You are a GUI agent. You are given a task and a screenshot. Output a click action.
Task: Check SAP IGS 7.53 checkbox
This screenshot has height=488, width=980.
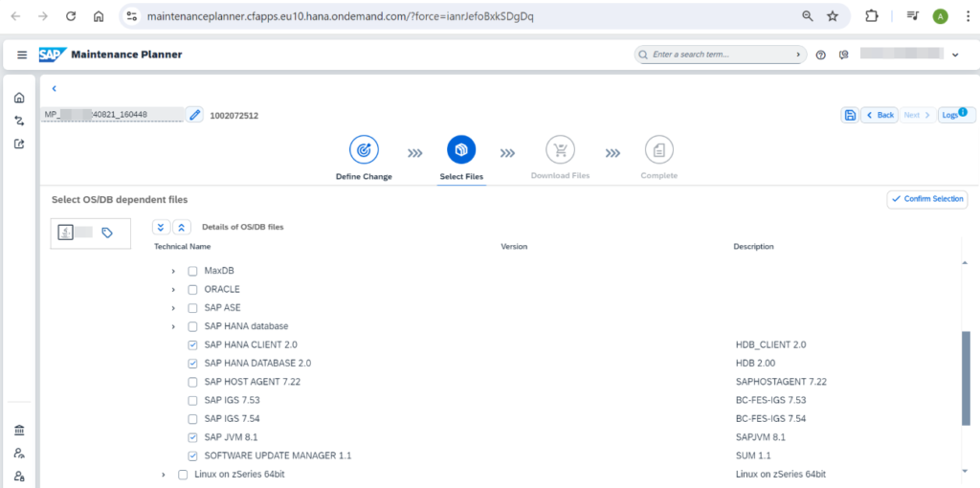(x=192, y=401)
